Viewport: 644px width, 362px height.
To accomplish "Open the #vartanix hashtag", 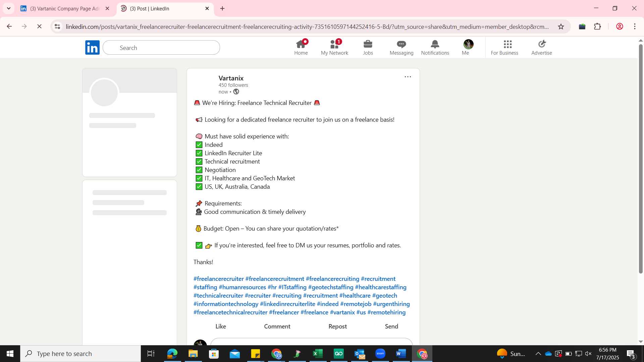I will coord(342,312).
